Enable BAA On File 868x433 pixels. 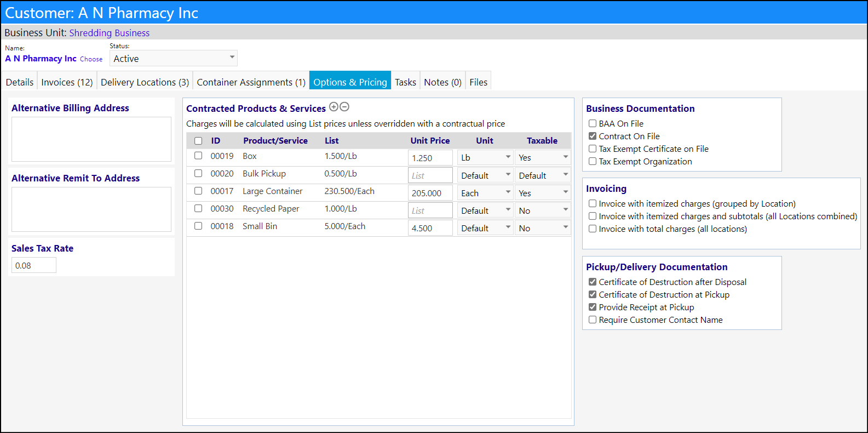[x=593, y=123]
